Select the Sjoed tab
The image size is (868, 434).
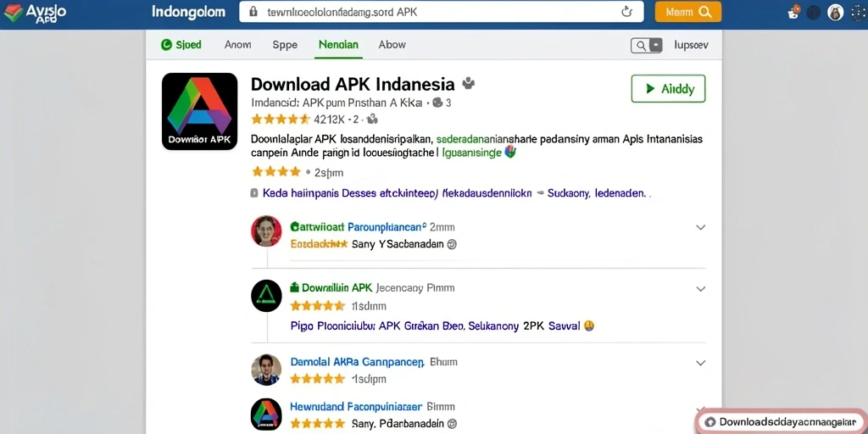(x=181, y=45)
